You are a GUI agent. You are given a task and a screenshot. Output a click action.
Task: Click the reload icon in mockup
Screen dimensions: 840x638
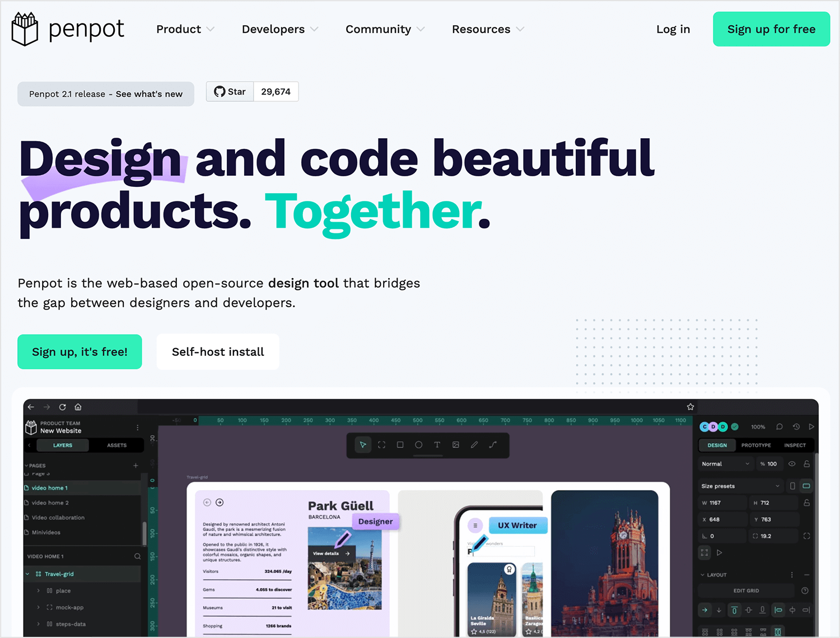(x=63, y=407)
